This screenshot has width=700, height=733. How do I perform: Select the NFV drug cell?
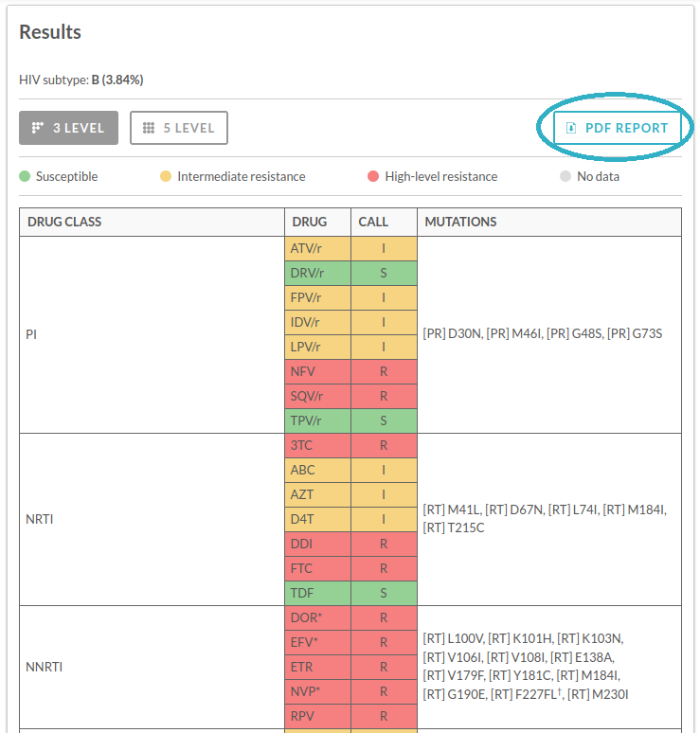317,371
